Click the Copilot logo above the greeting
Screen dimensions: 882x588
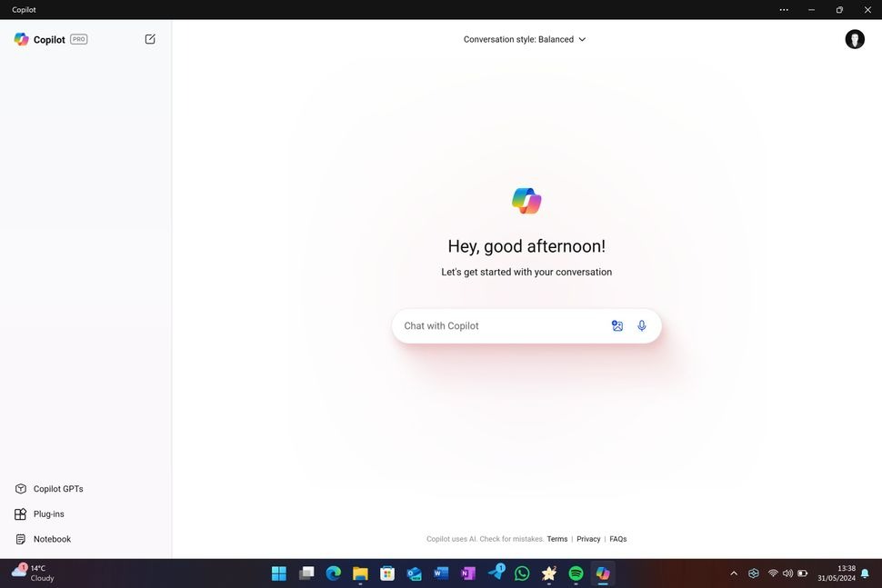(x=526, y=200)
